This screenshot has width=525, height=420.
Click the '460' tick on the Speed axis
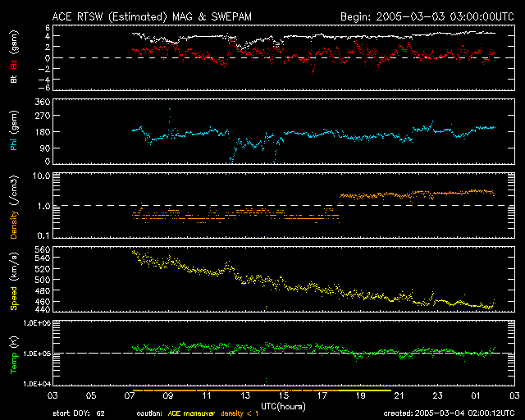click(43, 302)
